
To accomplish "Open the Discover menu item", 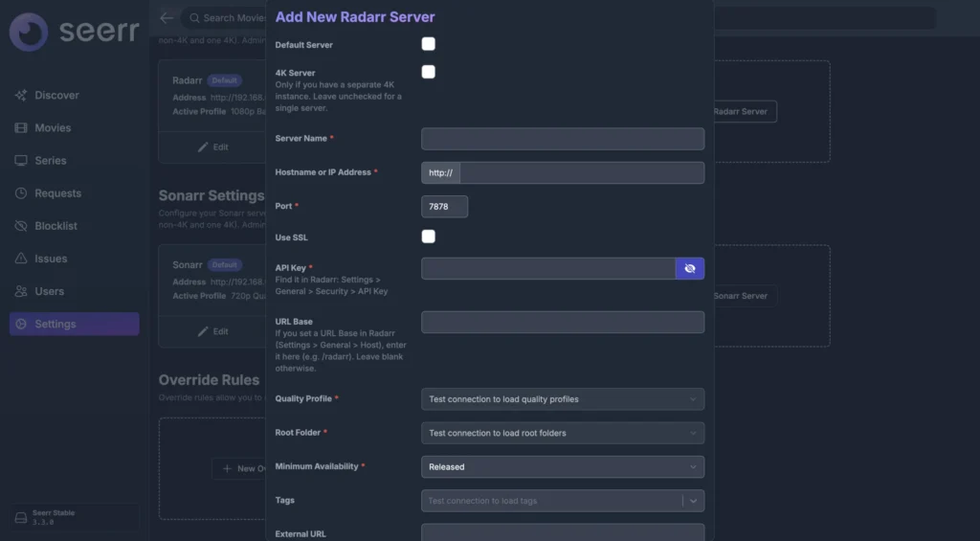I will point(75,95).
